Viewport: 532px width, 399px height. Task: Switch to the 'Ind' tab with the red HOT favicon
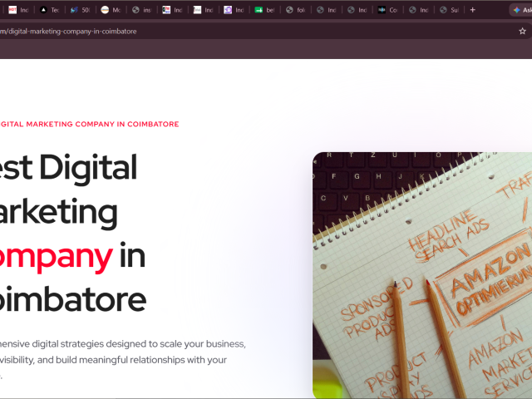(x=18, y=10)
